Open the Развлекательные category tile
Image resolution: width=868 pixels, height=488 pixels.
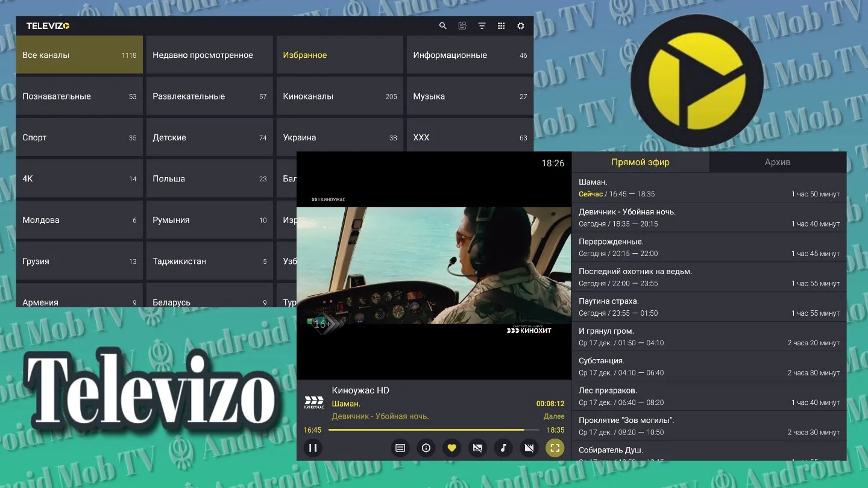(x=210, y=96)
